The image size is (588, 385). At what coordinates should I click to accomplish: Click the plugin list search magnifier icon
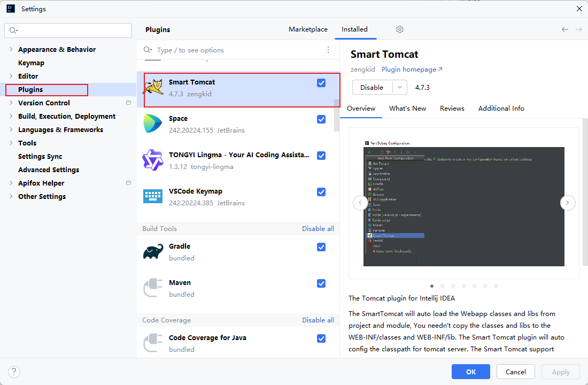click(148, 50)
